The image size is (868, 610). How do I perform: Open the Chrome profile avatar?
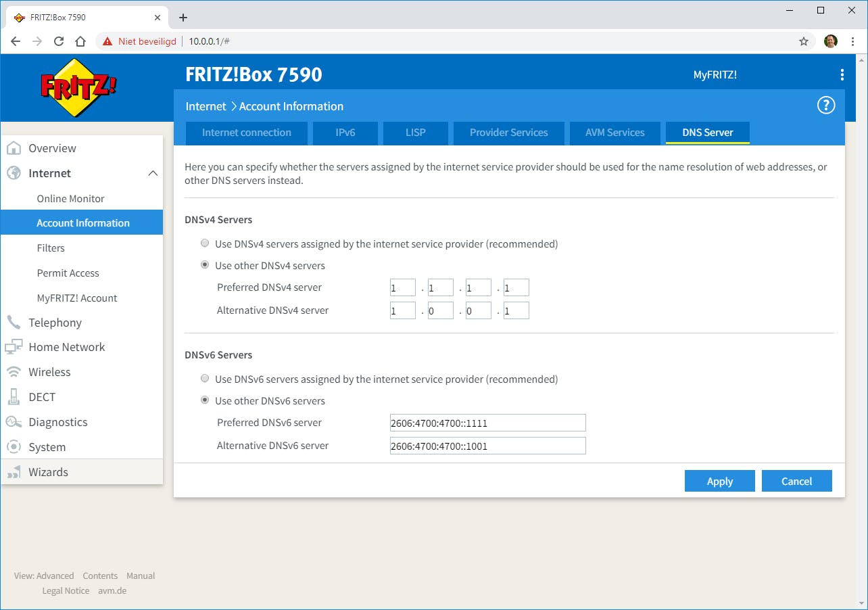pos(831,41)
